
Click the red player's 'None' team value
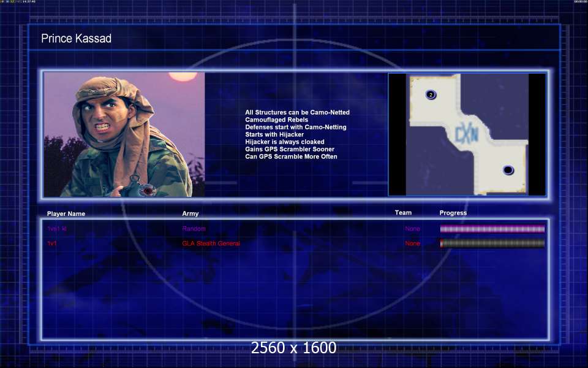(x=412, y=243)
